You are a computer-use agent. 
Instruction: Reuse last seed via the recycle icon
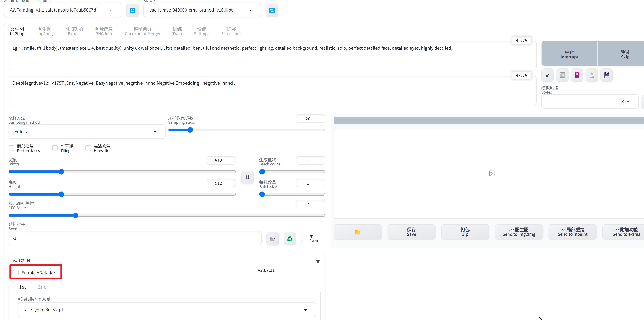pos(290,239)
